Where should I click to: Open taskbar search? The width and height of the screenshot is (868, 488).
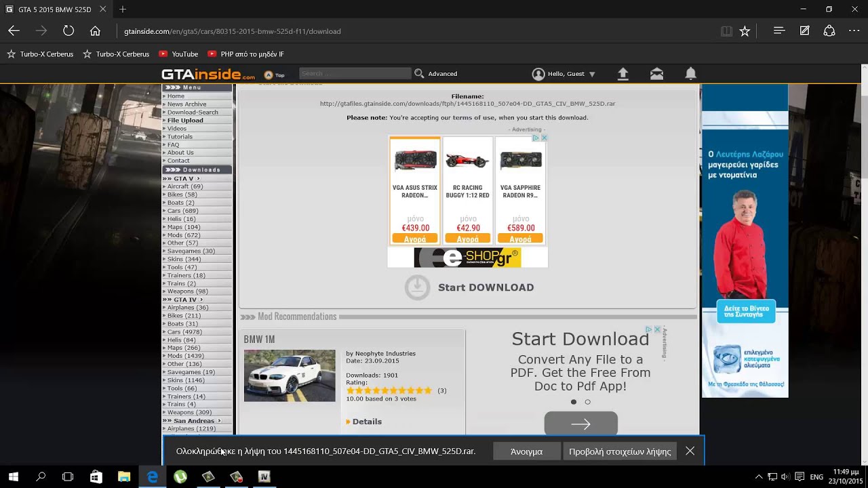tap(41, 476)
